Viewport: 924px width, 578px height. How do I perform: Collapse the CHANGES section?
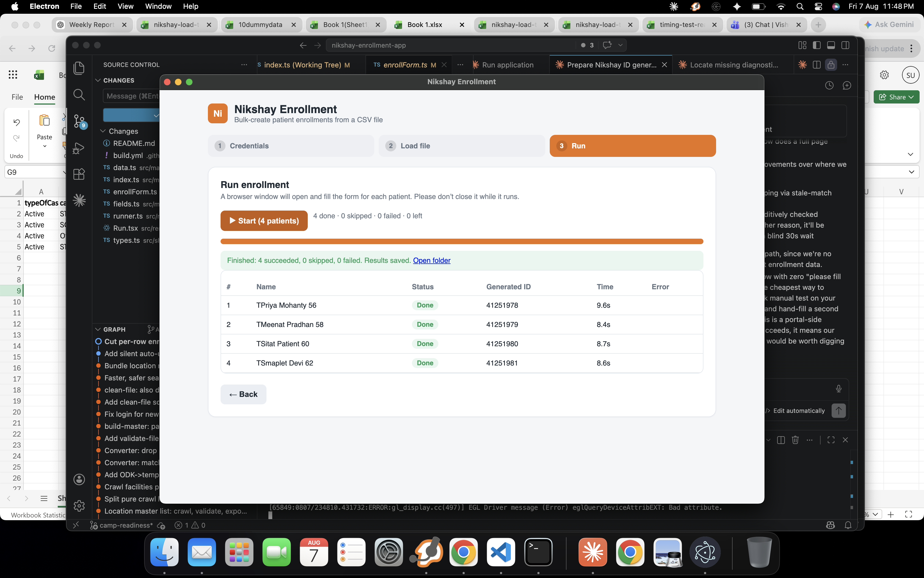click(98, 80)
